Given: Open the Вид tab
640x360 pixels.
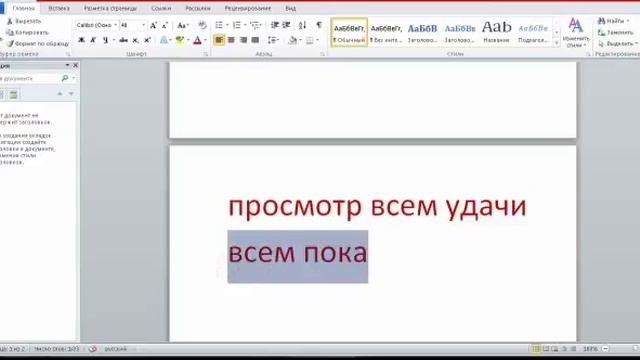Looking at the screenshot, I should [291, 8].
